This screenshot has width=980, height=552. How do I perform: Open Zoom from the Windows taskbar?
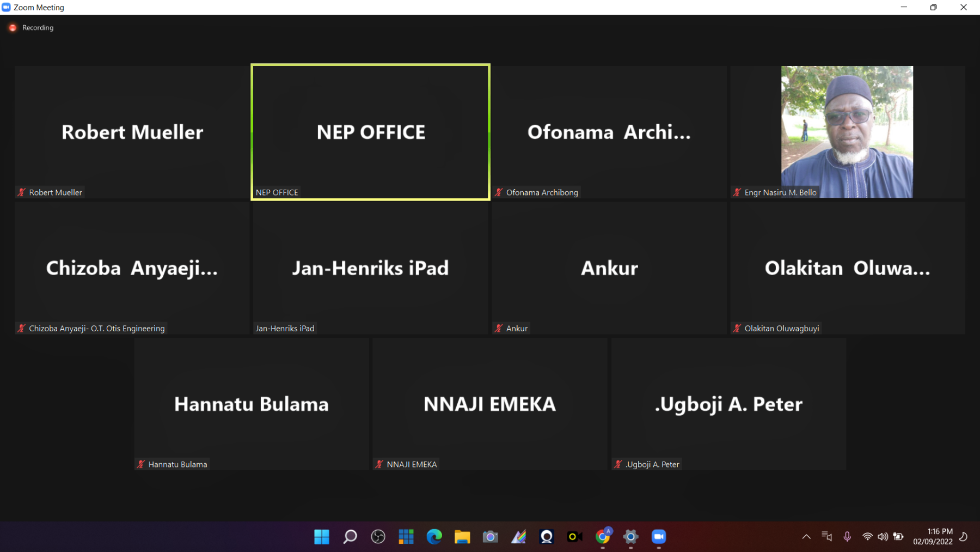(x=659, y=537)
